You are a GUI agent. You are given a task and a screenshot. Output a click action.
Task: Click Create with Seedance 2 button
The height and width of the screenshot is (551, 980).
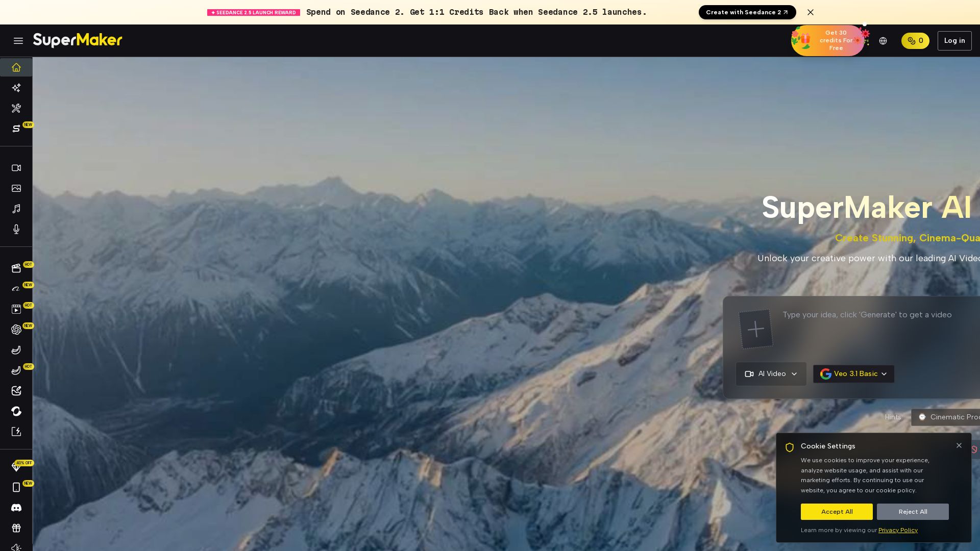point(747,12)
